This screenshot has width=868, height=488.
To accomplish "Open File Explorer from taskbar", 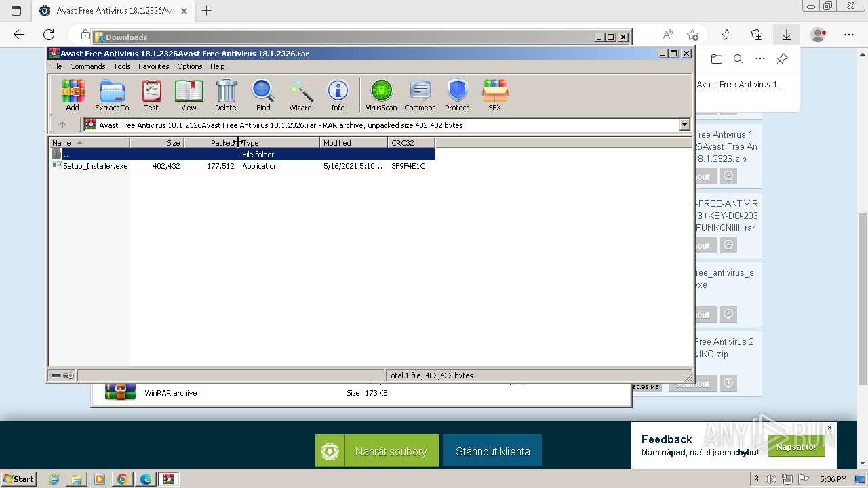I will [x=77, y=479].
